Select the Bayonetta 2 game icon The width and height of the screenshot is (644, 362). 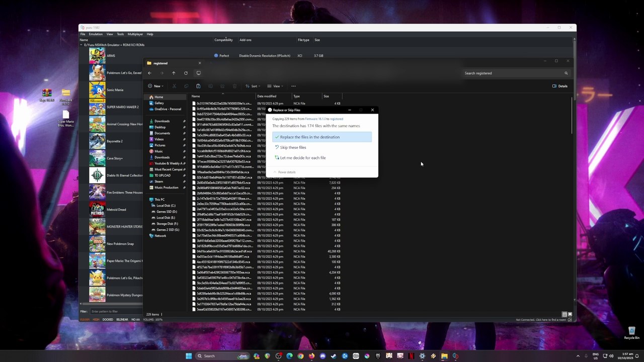tap(97, 141)
